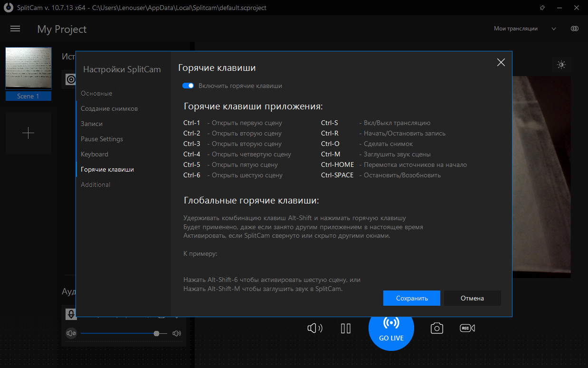Go to the 'Additional' settings section
The height and width of the screenshot is (368, 588).
point(95,184)
